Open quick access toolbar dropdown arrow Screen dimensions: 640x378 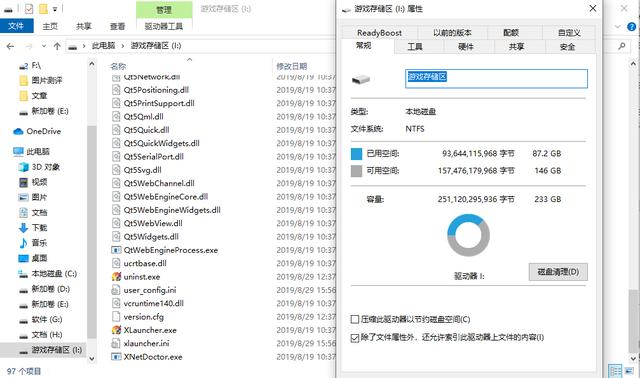tap(55, 9)
